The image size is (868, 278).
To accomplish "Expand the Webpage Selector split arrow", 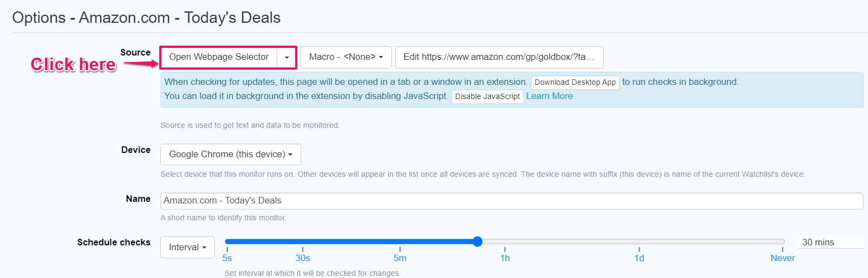I will tap(286, 57).
